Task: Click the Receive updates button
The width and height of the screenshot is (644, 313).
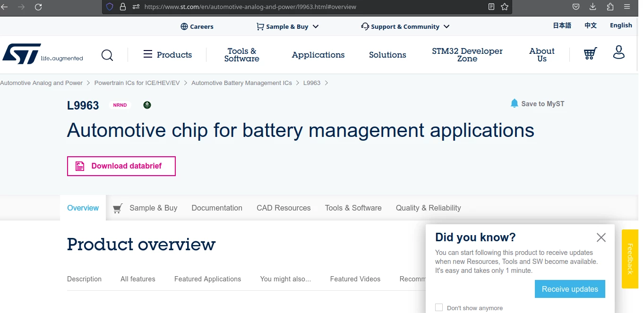Action: click(570, 289)
